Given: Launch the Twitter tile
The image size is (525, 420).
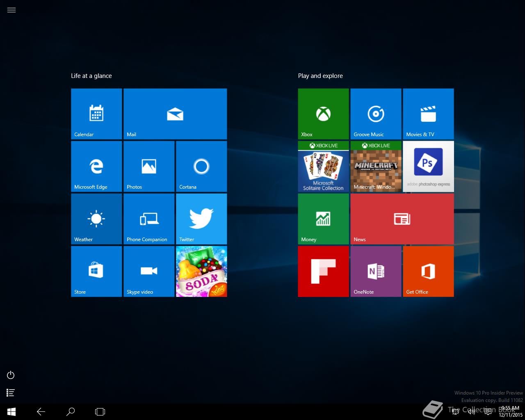Looking at the screenshot, I should [201, 219].
